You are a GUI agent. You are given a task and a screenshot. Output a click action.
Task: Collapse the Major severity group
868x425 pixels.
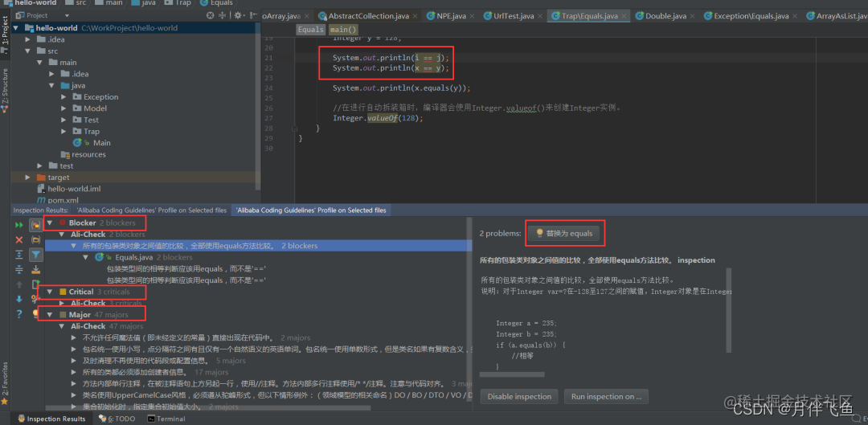click(50, 314)
